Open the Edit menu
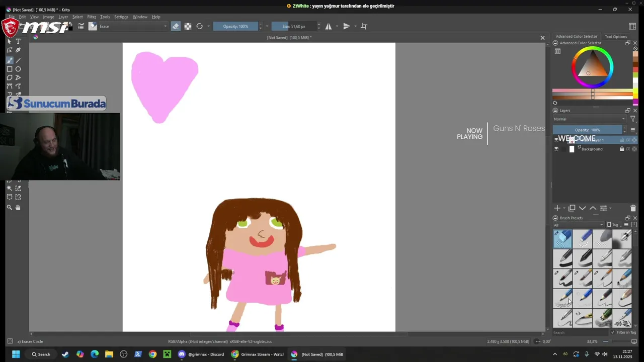 (x=23, y=17)
